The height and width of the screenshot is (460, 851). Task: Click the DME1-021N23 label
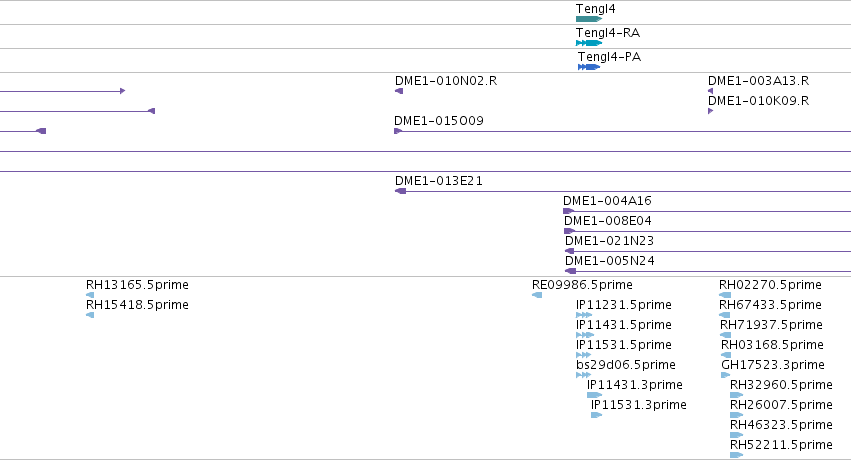609,241
